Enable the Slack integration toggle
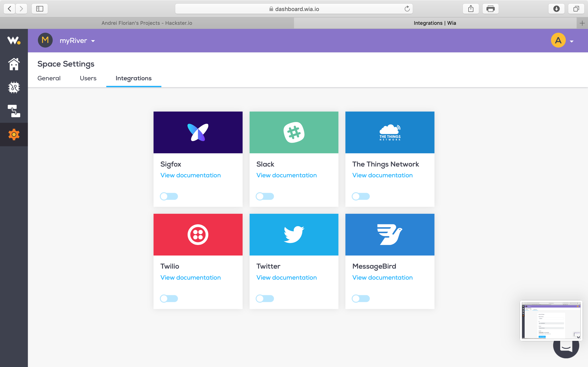Viewport: 588px width, 367px height. point(265,196)
